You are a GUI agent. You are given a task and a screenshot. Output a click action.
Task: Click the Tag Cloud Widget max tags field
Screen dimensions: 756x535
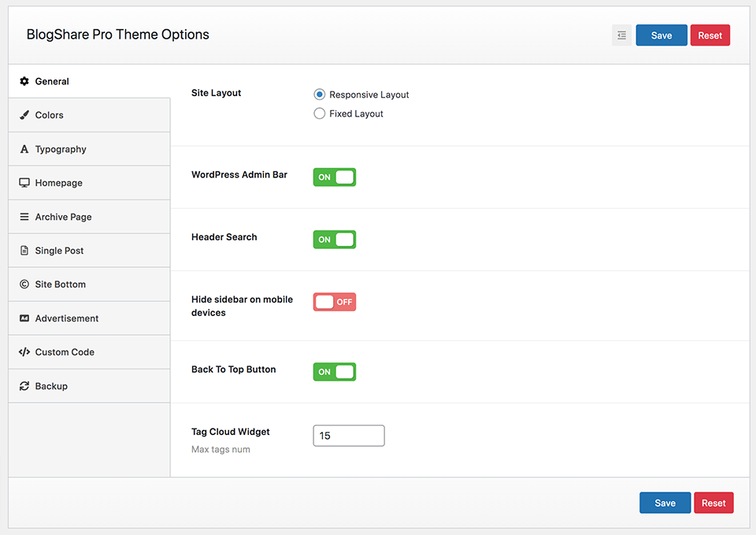349,436
